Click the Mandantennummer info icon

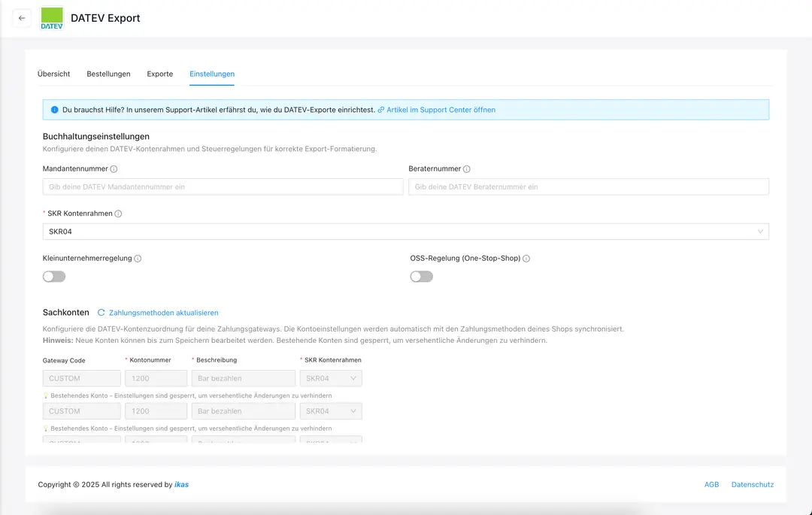pyautogui.click(x=114, y=169)
